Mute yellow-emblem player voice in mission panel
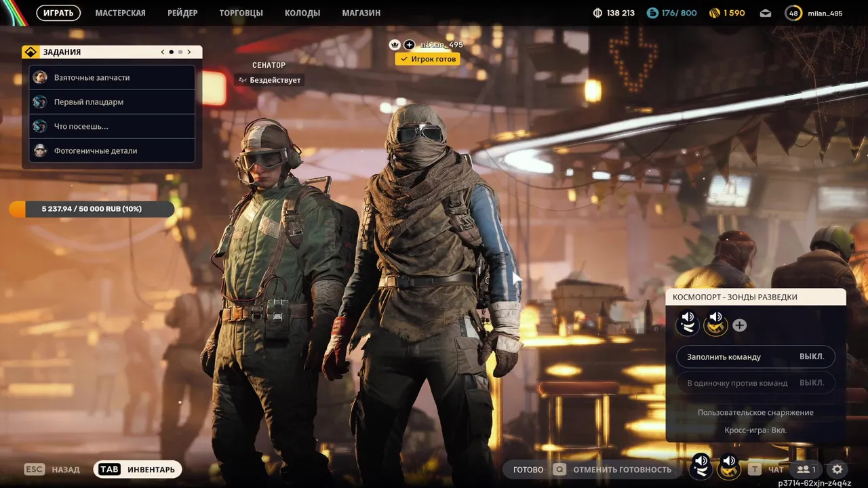 tap(715, 324)
